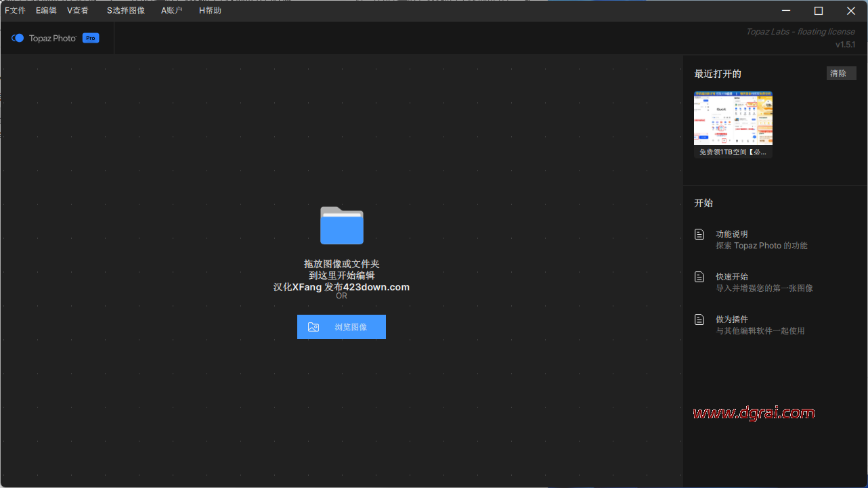Open the A账户 menu
Screen dimensions: 868x488
click(x=172, y=11)
